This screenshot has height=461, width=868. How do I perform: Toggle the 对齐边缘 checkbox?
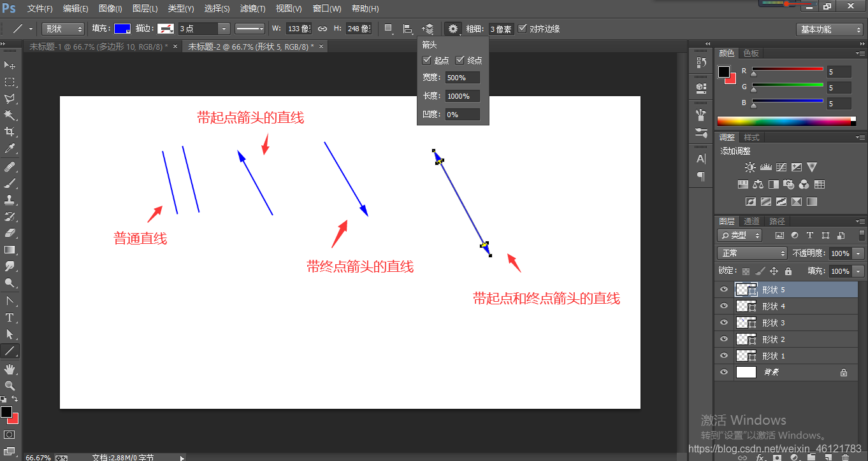coord(523,28)
